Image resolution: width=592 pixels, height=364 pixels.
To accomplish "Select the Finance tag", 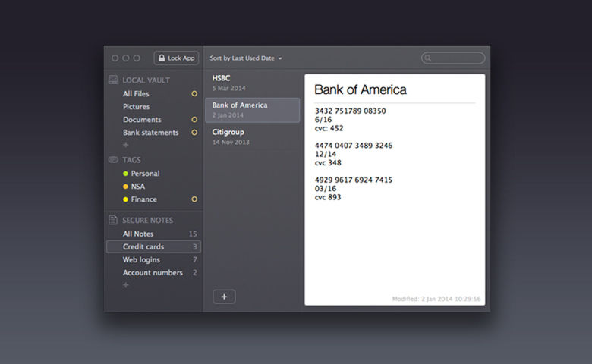I will (144, 199).
